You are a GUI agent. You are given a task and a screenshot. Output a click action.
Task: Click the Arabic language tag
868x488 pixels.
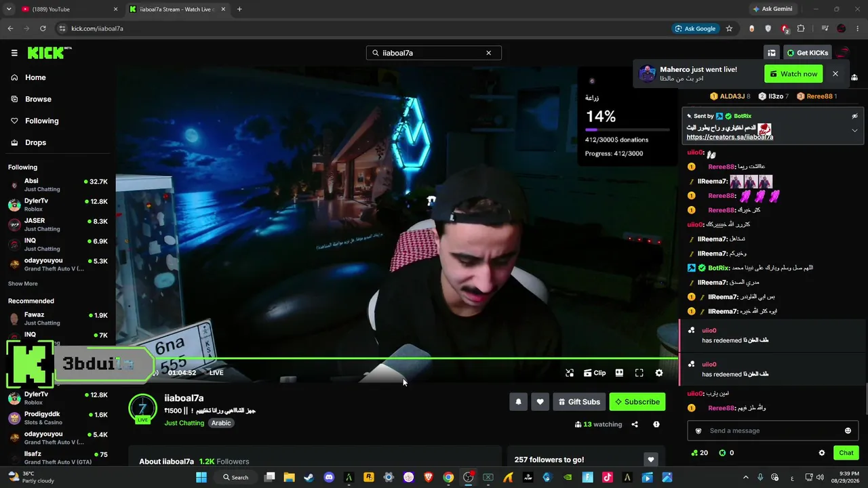pos(221,423)
